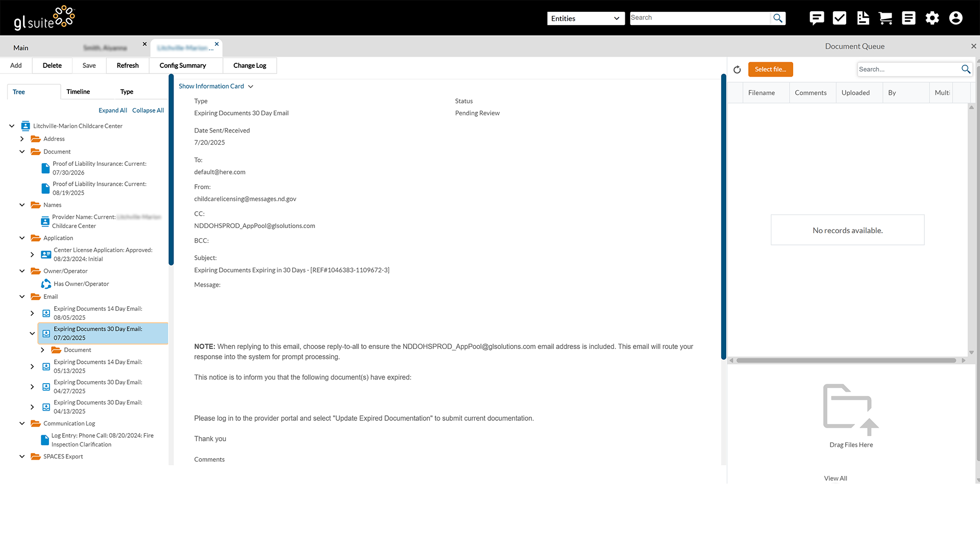The height and width of the screenshot is (551, 980).
Task: Click the Select file... button
Action: (x=770, y=69)
